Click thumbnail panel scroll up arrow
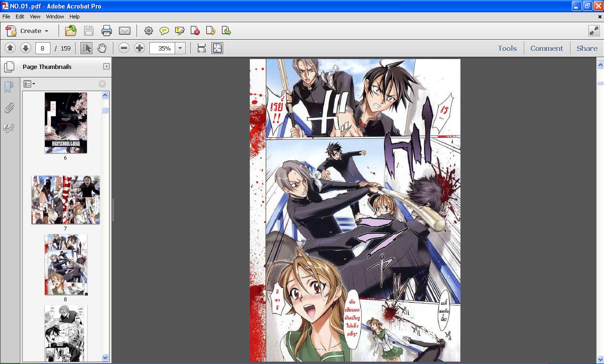This screenshot has height=364, width=604. tap(105, 95)
